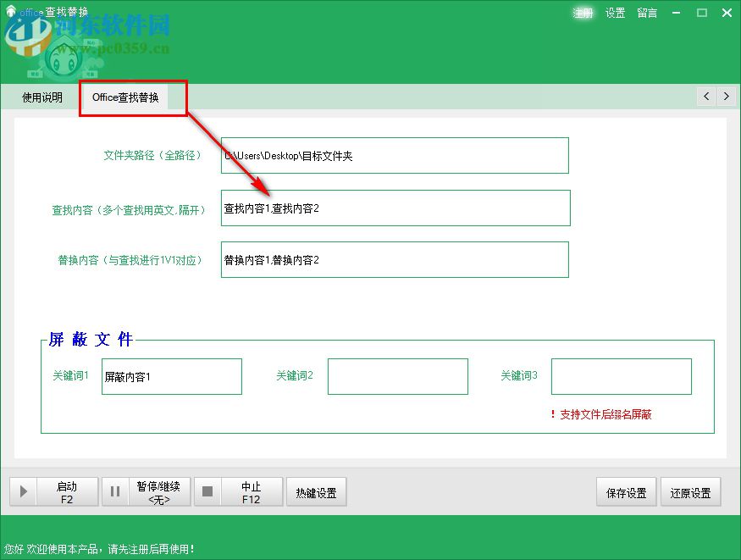The width and height of the screenshot is (741, 560).
Task: Click the left chevron to scroll tabs
Action: (x=706, y=97)
